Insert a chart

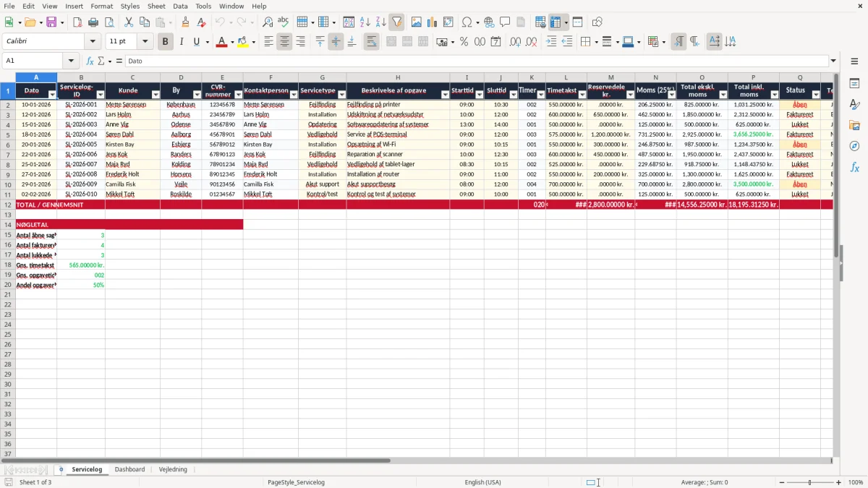pyautogui.click(x=432, y=22)
